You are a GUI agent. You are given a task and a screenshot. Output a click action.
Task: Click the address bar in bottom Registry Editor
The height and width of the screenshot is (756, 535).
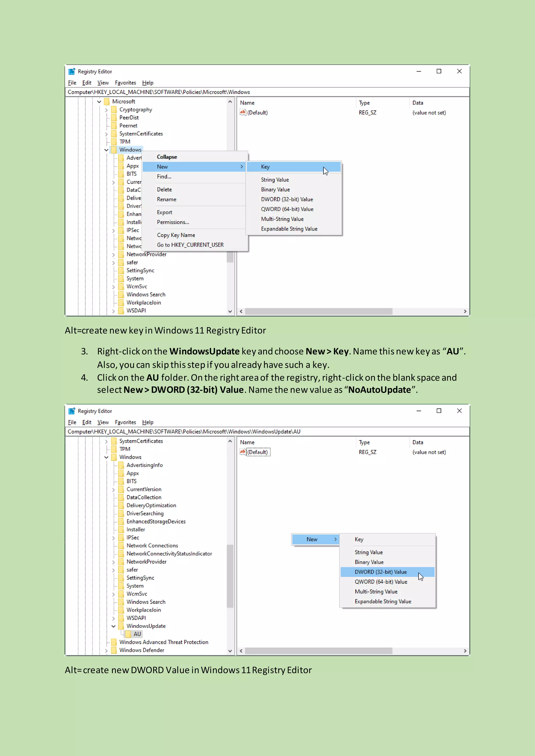click(267, 431)
